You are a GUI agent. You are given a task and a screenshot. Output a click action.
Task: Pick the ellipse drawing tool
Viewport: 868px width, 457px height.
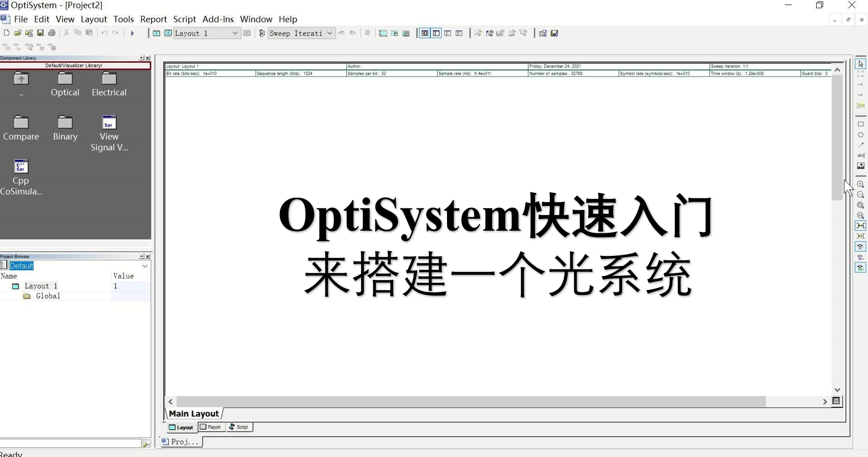(x=861, y=135)
